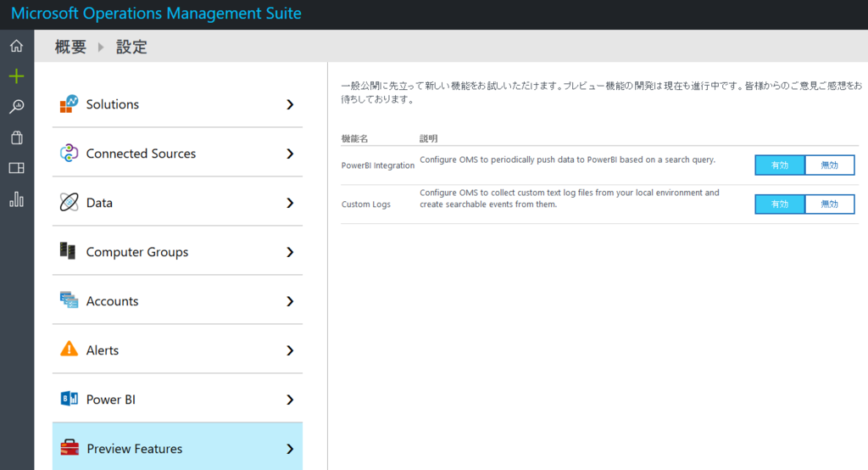
Task: Expand Solutions with its chevron
Action: pyautogui.click(x=290, y=104)
